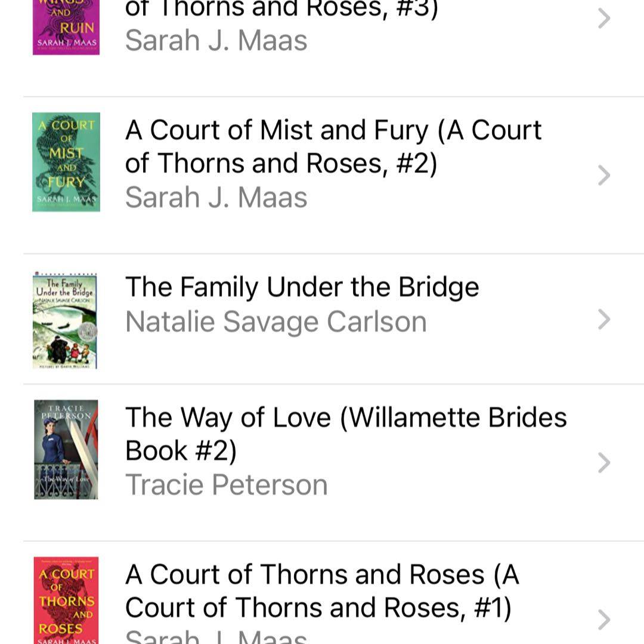Select the 'A Court of Mist and Fury' title
The image size is (644, 644).
pos(333,146)
